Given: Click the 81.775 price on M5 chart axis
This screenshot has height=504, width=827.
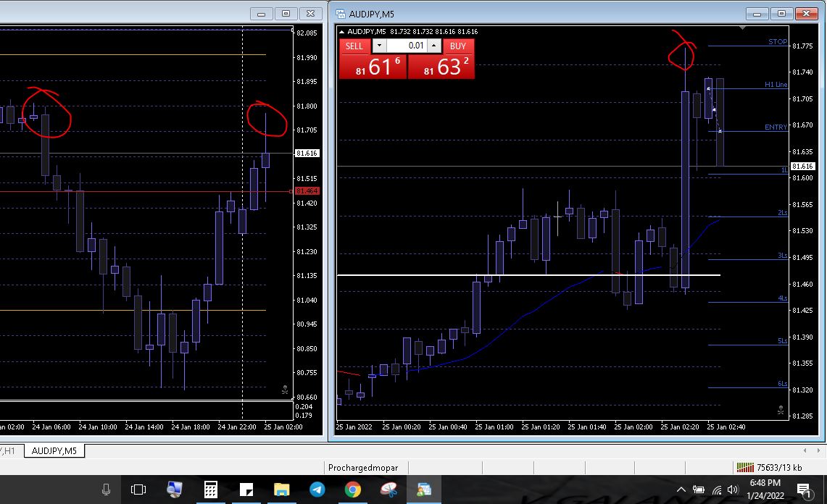Looking at the screenshot, I should pyautogui.click(x=803, y=46).
